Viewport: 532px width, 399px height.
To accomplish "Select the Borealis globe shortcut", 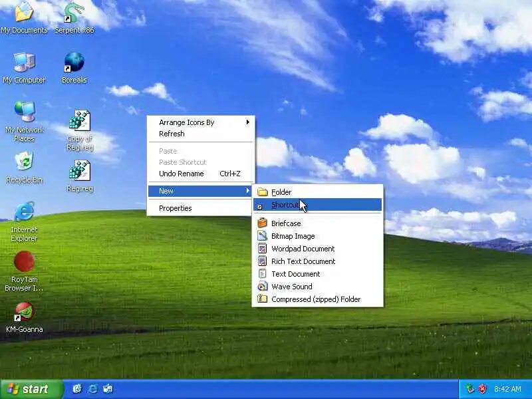I will pyautogui.click(x=74, y=63).
